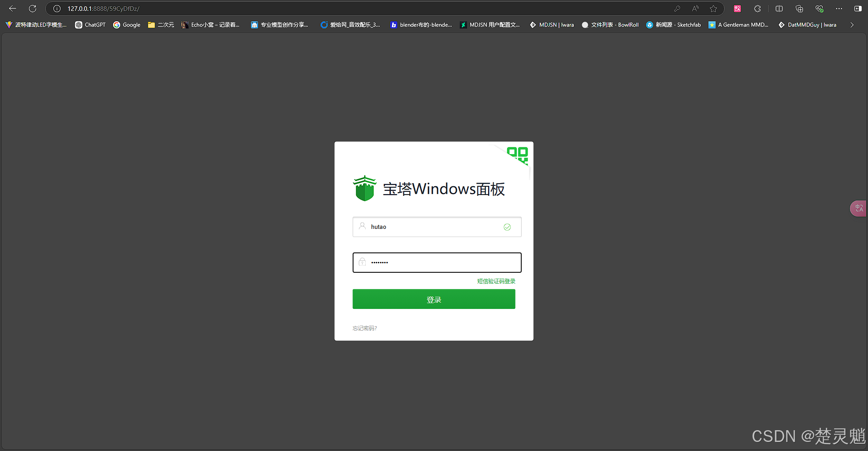The height and width of the screenshot is (451, 868).
Task: Expand the bookmarks bar overflow chevron
Action: tap(852, 25)
